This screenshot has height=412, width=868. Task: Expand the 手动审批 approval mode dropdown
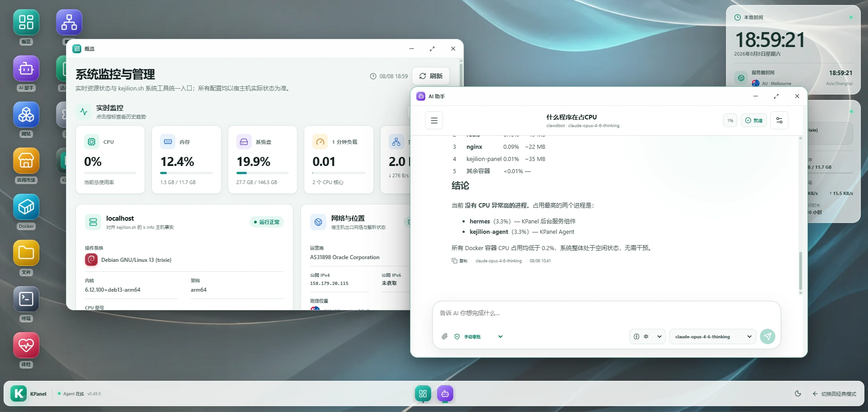pos(479,336)
